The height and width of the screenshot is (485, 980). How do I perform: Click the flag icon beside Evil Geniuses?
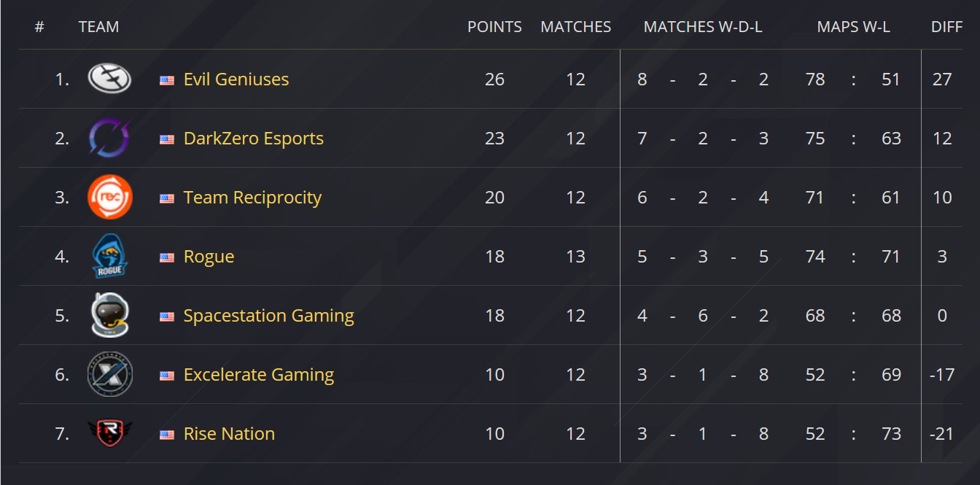pyautogui.click(x=167, y=80)
